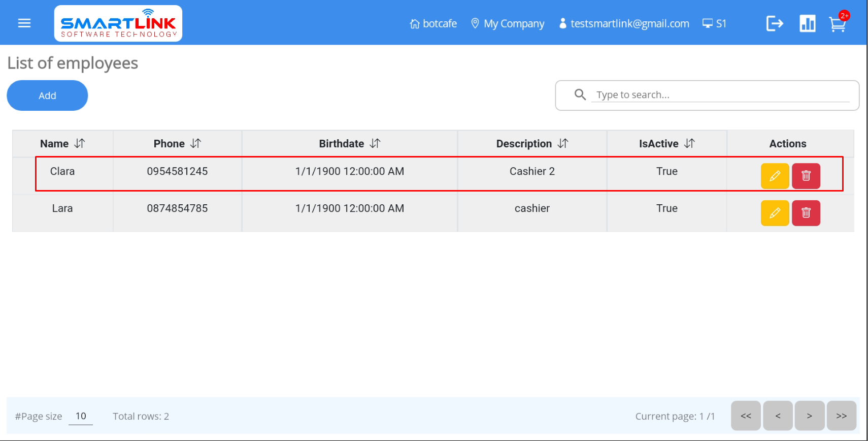
Task: Jump to last page with >> button
Action: tap(841, 416)
